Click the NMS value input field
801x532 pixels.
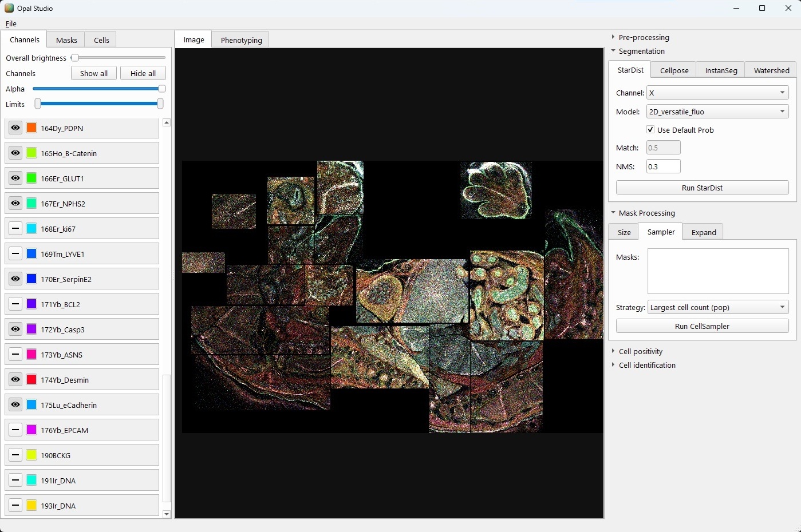click(x=663, y=166)
